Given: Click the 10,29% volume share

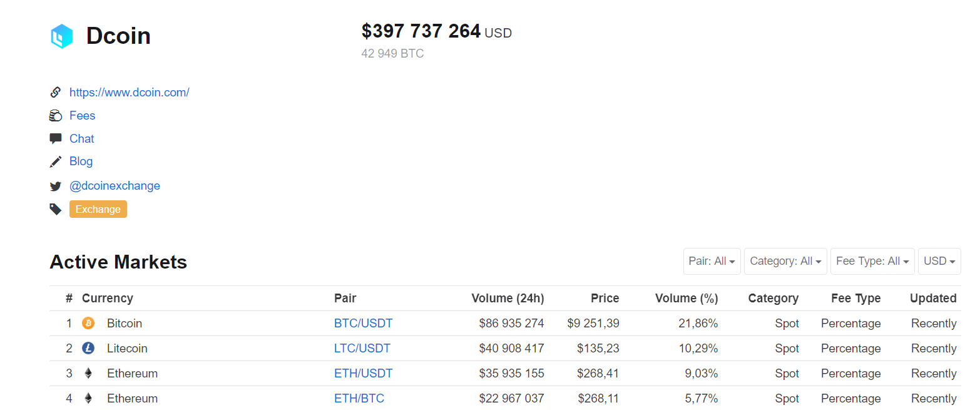Looking at the screenshot, I should point(698,348).
